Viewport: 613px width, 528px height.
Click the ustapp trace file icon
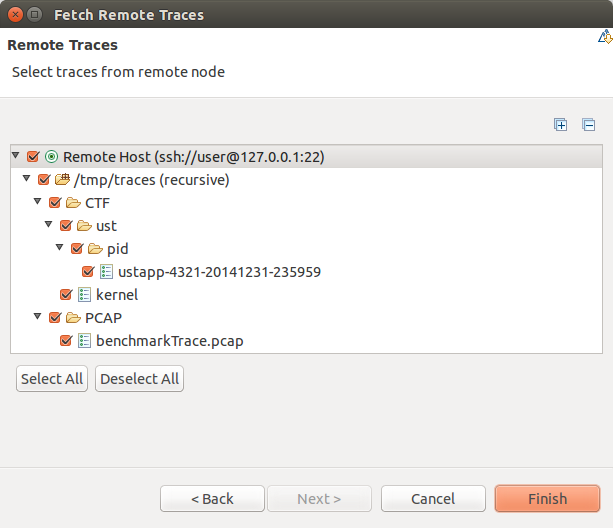tap(106, 272)
